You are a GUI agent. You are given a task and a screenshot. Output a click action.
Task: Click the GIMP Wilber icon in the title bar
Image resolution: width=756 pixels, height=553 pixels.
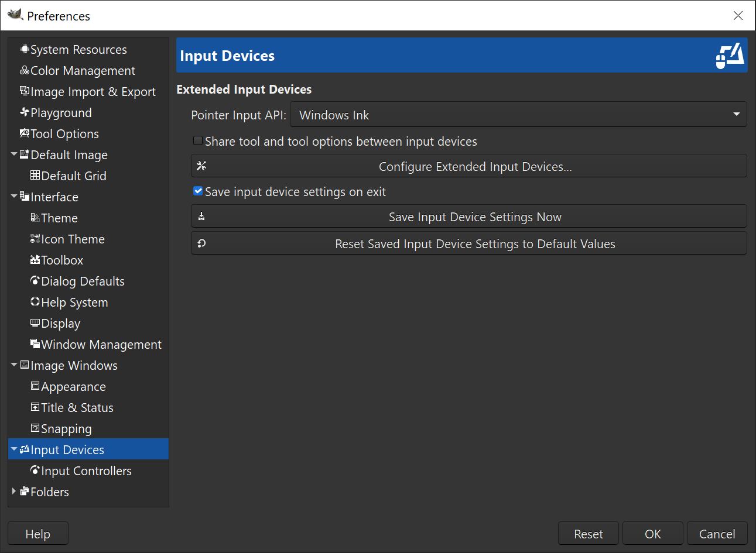[16, 16]
